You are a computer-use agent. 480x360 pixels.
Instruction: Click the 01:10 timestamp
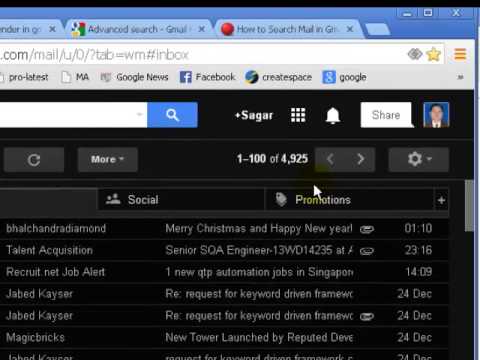click(x=418, y=229)
